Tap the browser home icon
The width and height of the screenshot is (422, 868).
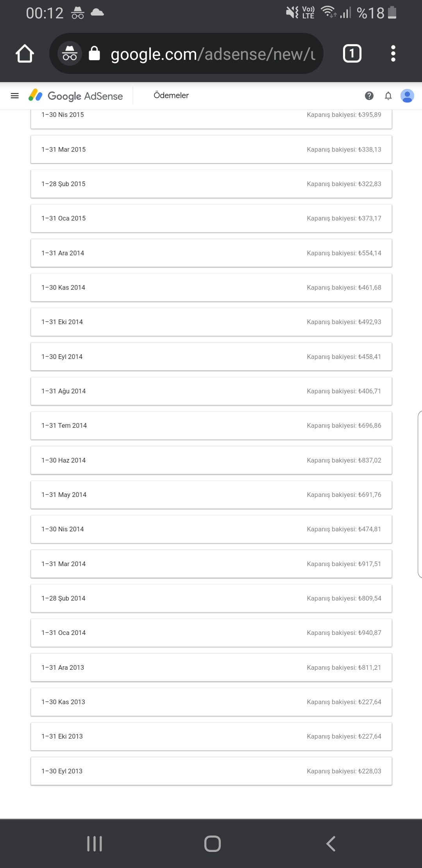pos(25,54)
